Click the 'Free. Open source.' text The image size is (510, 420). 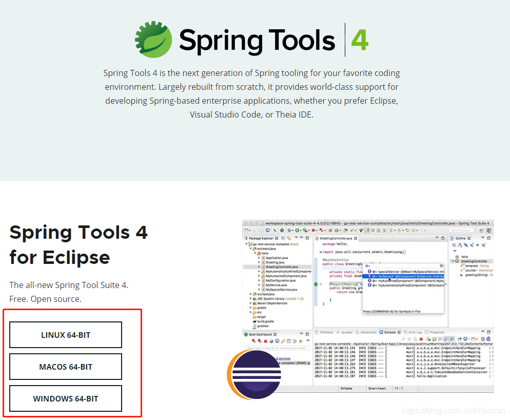tap(45, 299)
